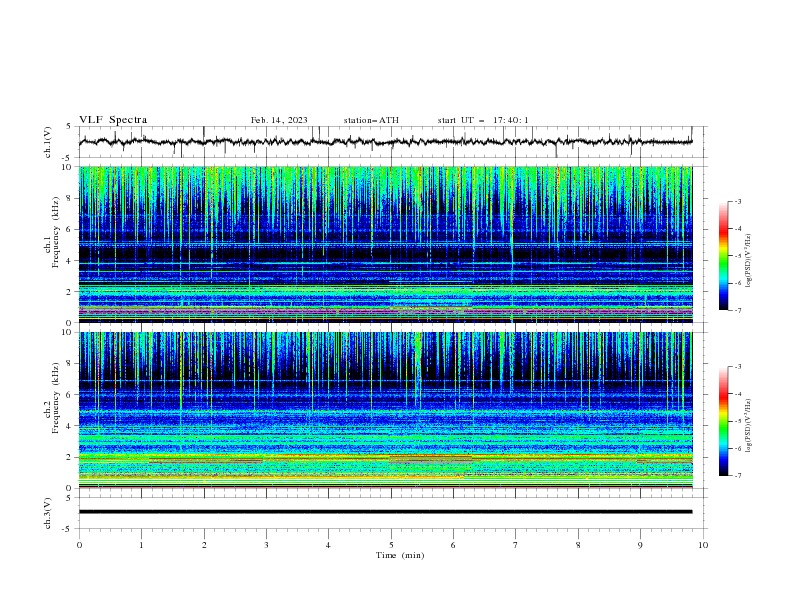Click the time axis tick label "8"
The height and width of the screenshot is (612, 792).
tap(578, 545)
